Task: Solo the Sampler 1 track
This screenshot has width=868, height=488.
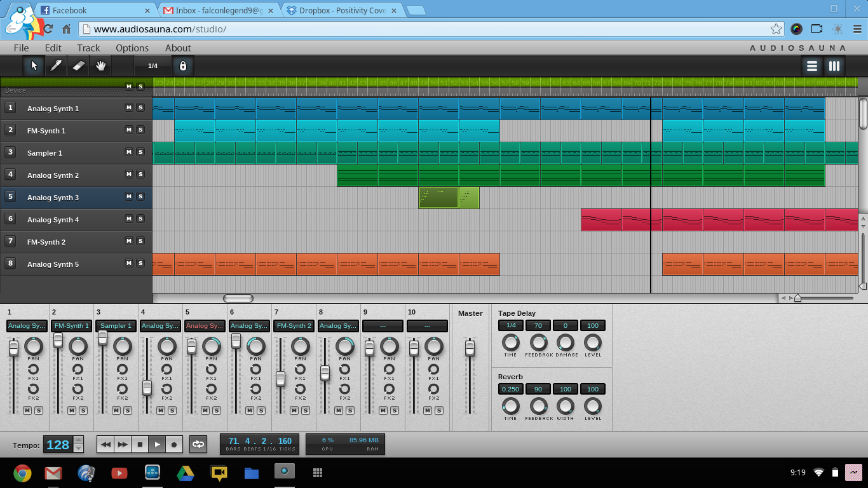Action: tap(140, 152)
